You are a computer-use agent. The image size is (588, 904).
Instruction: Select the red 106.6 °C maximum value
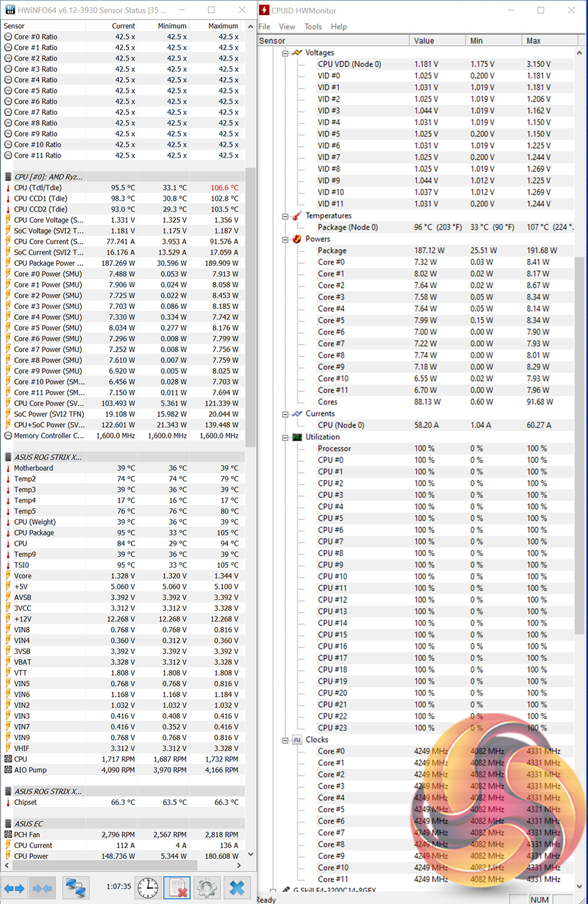pos(225,188)
